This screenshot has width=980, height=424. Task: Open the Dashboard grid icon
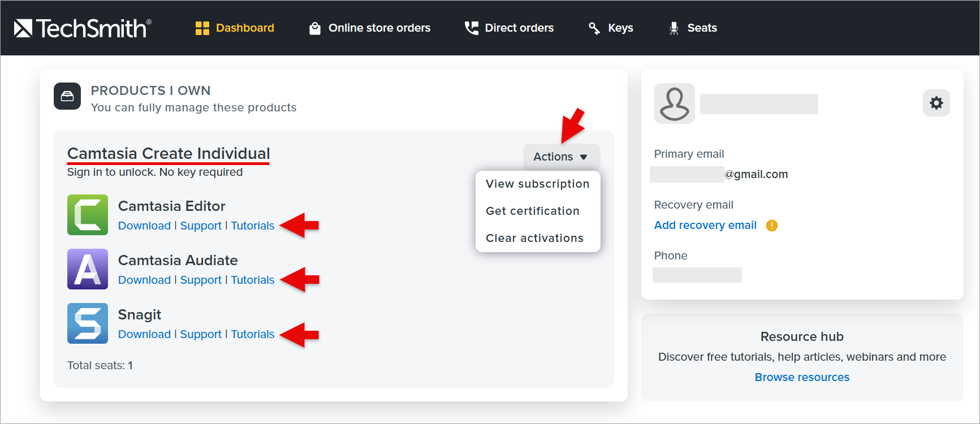tap(202, 28)
